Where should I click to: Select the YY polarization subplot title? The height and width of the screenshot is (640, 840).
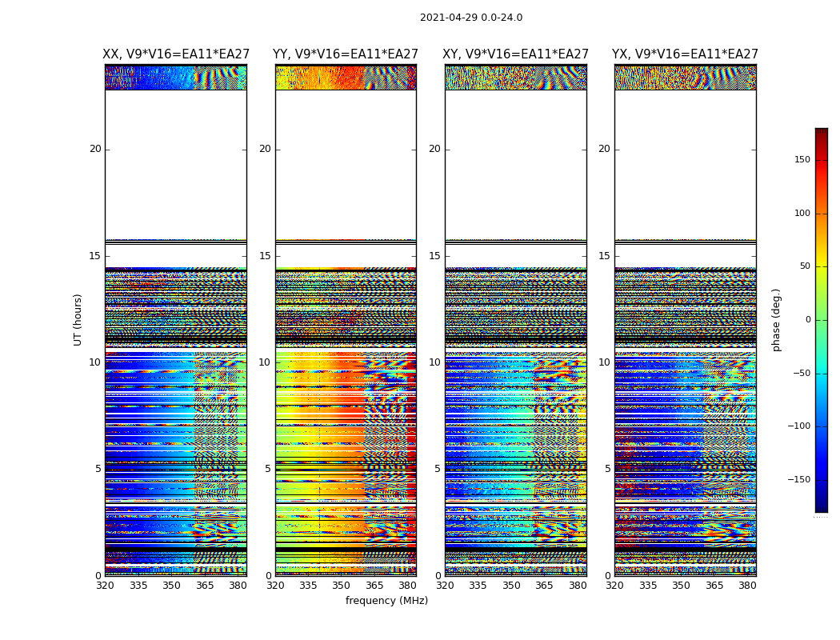[x=346, y=54]
